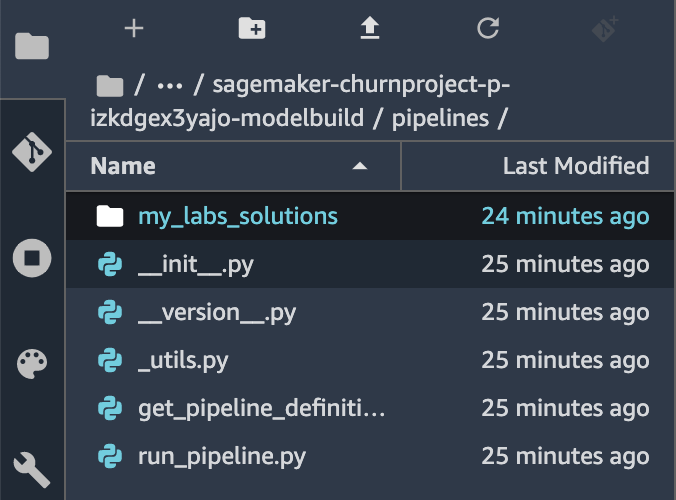Toggle the Name sort arrow
The image size is (676, 500).
[360, 166]
